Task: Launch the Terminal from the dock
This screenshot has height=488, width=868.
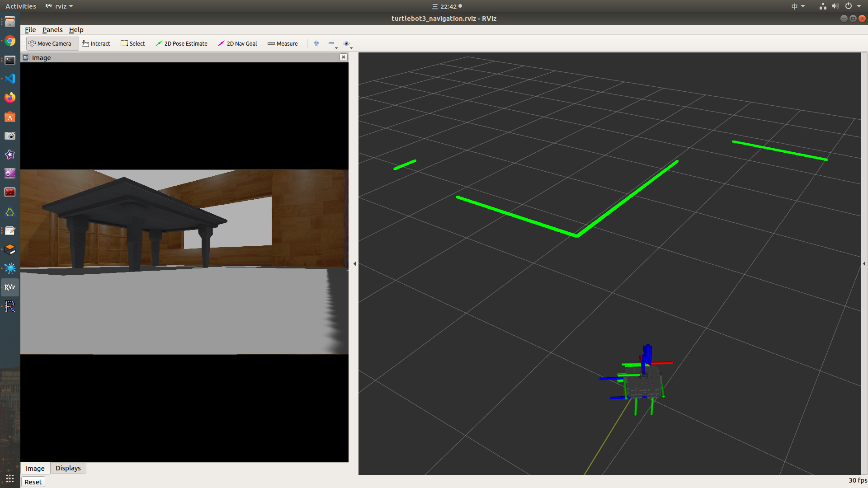Action: 10,60
